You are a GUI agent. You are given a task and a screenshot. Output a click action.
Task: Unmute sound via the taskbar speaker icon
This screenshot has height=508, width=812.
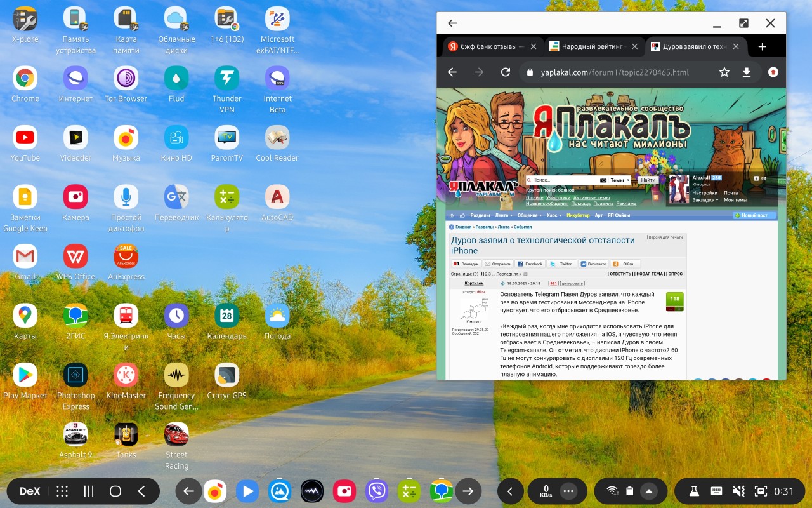pos(738,491)
